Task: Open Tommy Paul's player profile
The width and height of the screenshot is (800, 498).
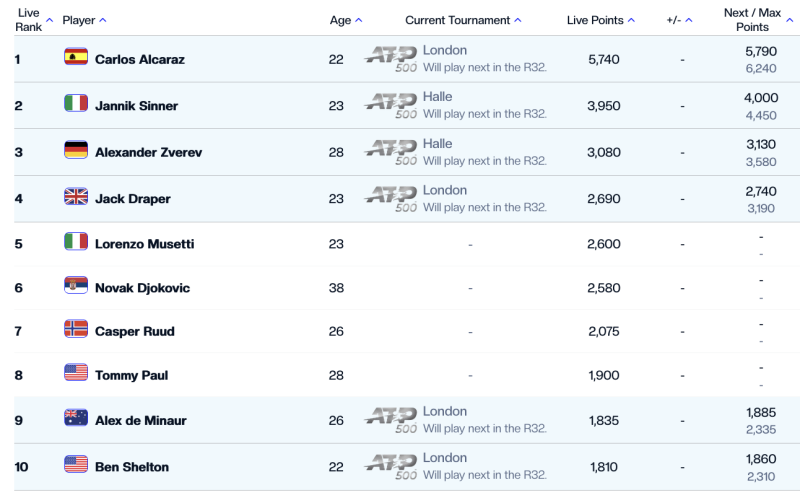Action: [x=131, y=375]
